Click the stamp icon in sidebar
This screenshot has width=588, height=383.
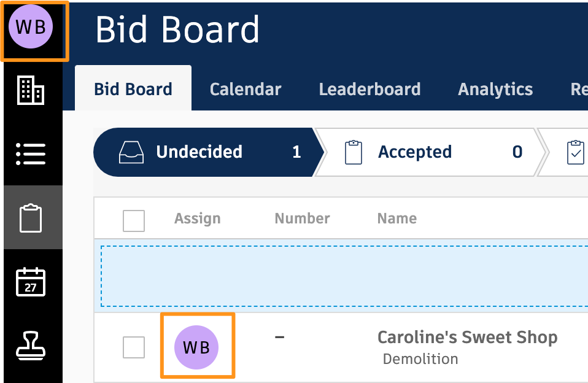click(x=31, y=345)
